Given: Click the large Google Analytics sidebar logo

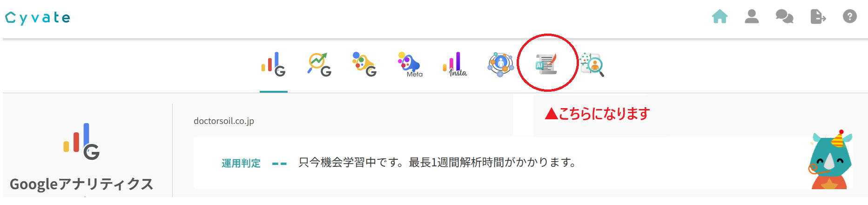Looking at the screenshot, I should click(81, 141).
